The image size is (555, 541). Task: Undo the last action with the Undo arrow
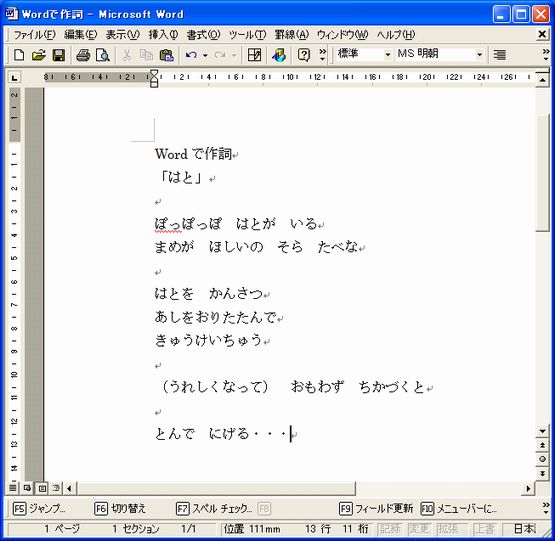click(x=191, y=55)
